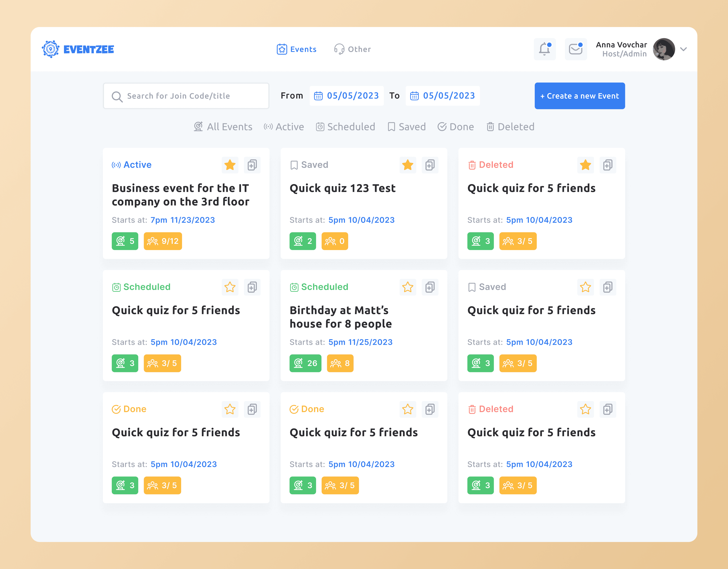Open the From date picker
The width and height of the screenshot is (728, 569).
tap(347, 96)
